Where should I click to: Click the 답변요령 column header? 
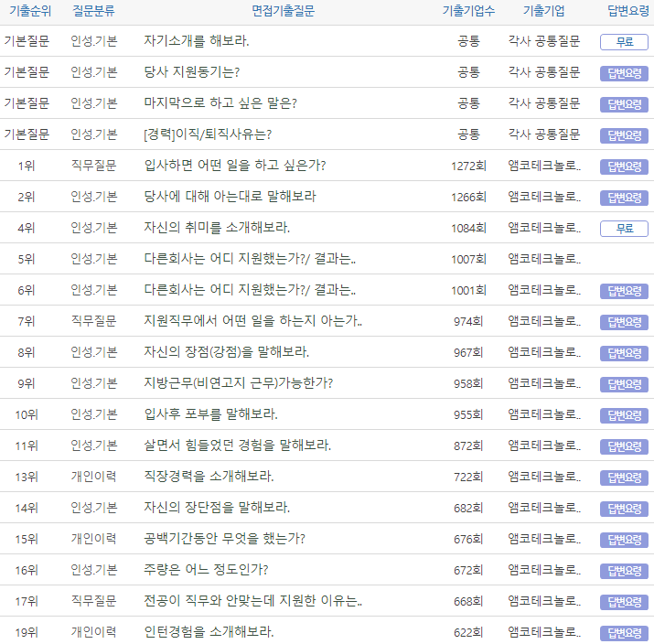[x=627, y=11]
